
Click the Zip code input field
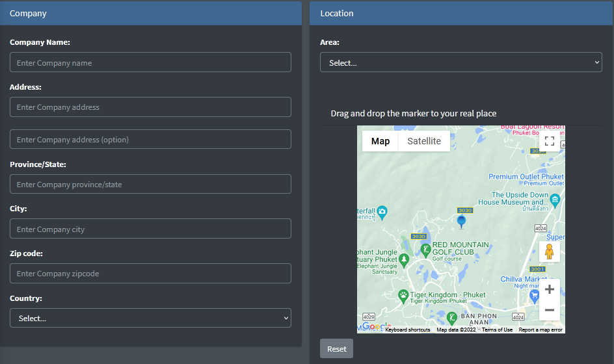150,274
